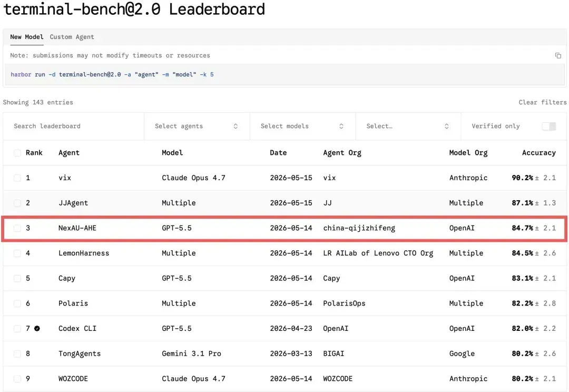The width and height of the screenshot is (569, 392).
Task: Check the Polaris row checkbox
Action: pyautogui.click(x=17, y=303)
